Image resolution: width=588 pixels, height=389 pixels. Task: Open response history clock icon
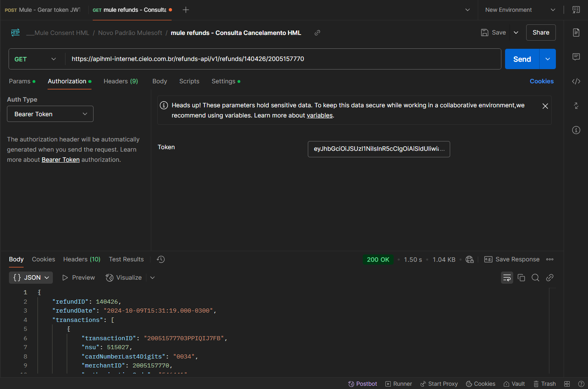[161, 259]
